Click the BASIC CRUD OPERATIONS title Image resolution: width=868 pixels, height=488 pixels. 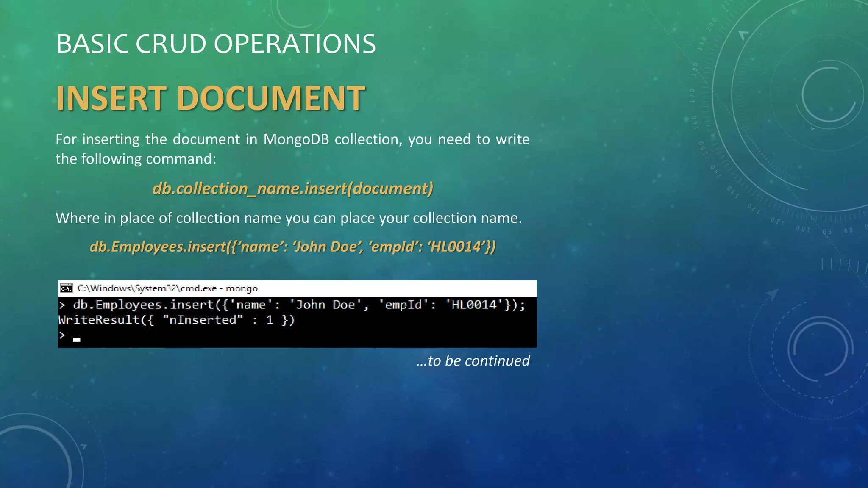[216, 44]
